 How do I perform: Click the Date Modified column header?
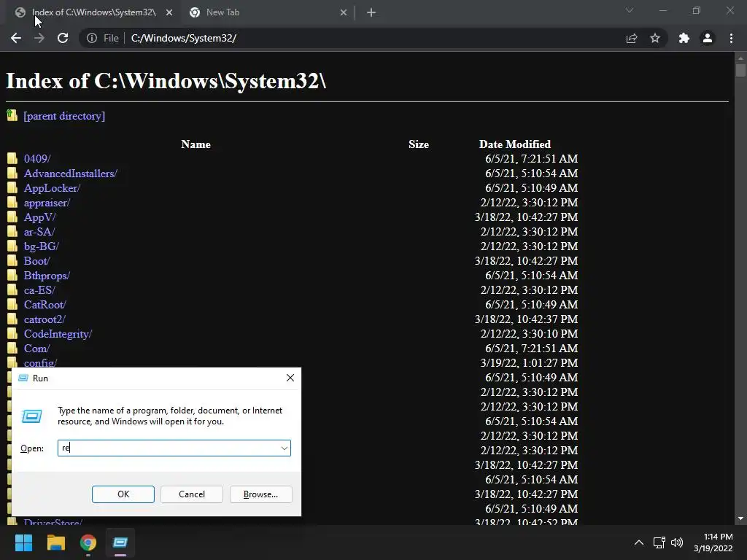pyautogui.click(x=515, y=144)
